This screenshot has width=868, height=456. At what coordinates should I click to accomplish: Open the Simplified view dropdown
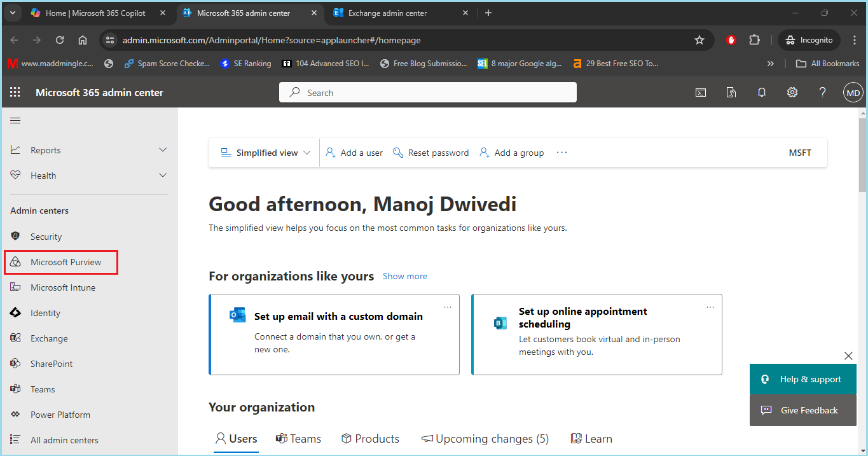click(x=265, y=153)
